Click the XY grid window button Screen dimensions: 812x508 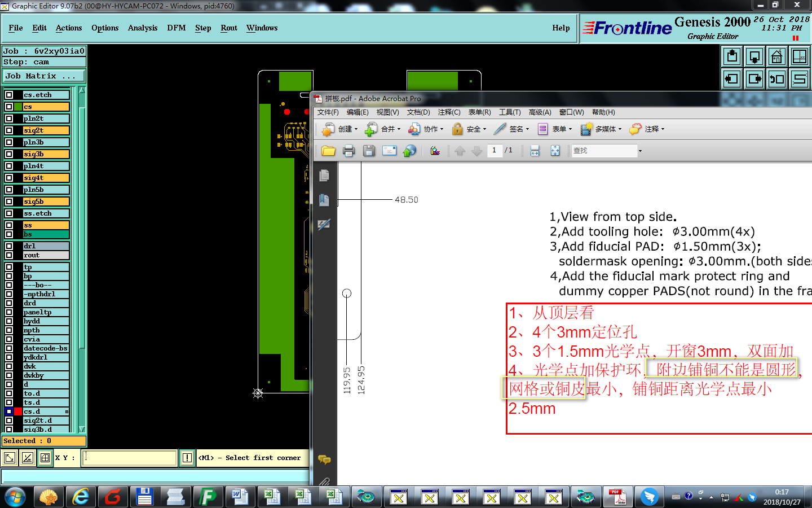point(800,56)
